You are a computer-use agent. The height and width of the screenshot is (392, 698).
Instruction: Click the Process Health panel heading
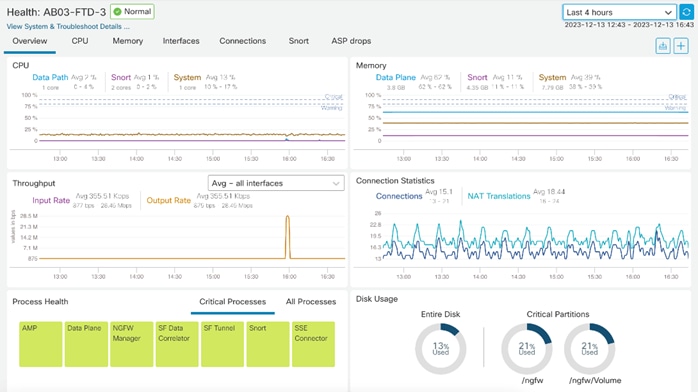(40, 302)
